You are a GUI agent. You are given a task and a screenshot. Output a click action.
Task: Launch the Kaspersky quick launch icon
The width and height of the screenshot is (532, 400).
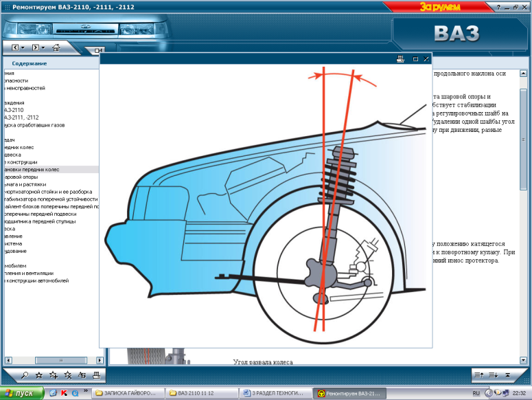pos(64,393)
